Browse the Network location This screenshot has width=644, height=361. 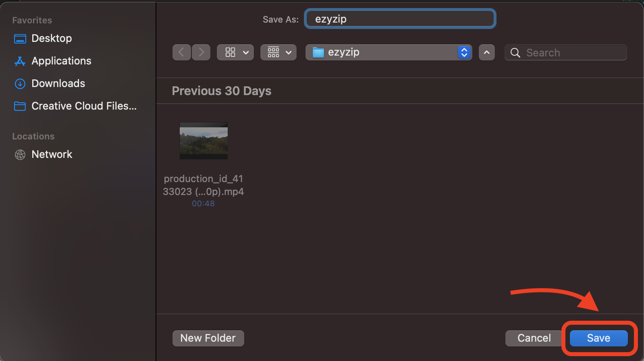point(52,154)
